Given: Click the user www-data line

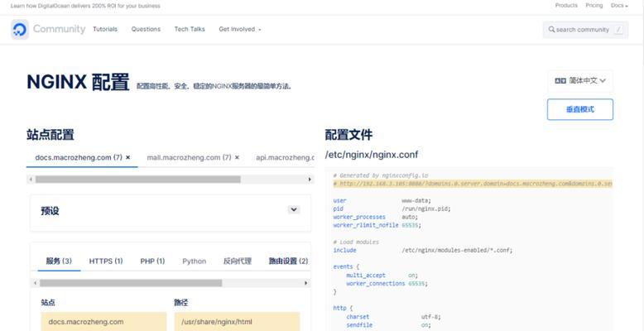Looking at the screenshot, I should point(382,200).
